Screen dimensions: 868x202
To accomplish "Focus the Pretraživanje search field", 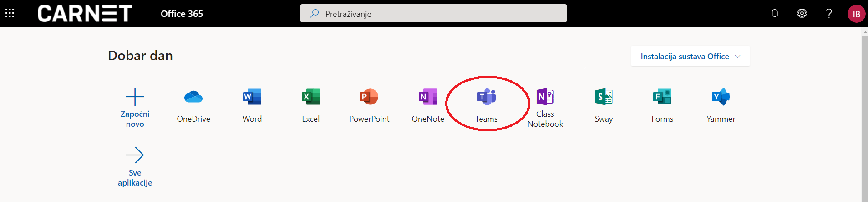I will point(433,13).
